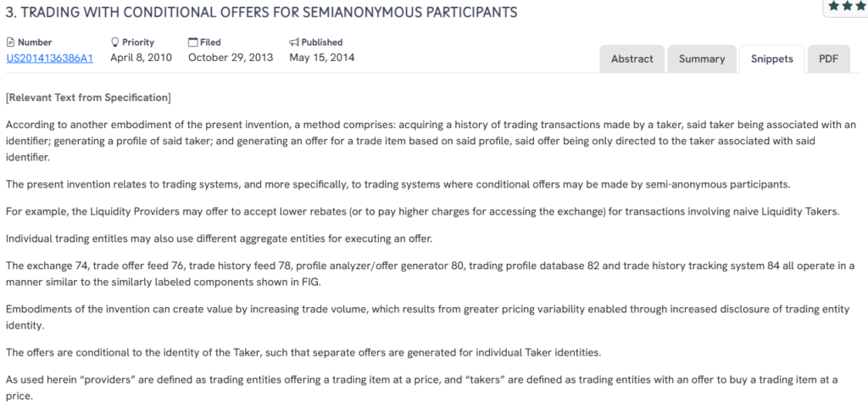Click the Liquidity Providers example sentence
The width and height of the screenshot is (868, 415).
pos(422,211)
